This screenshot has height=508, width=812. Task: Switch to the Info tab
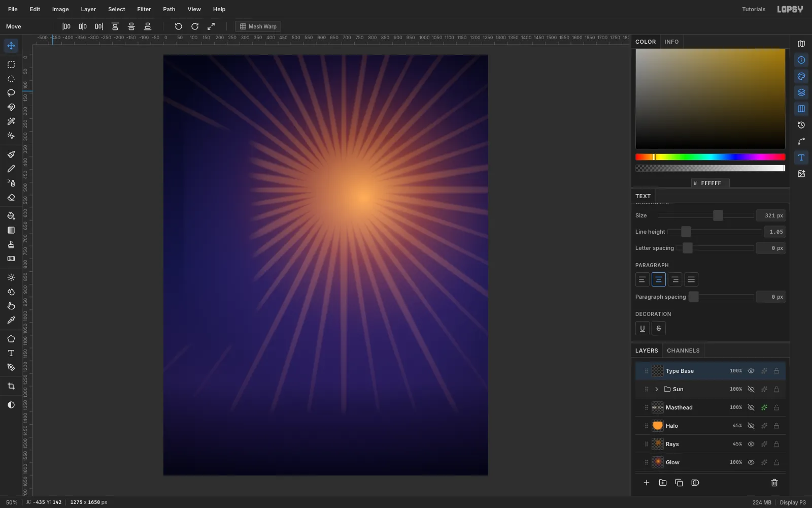point(671,42)
